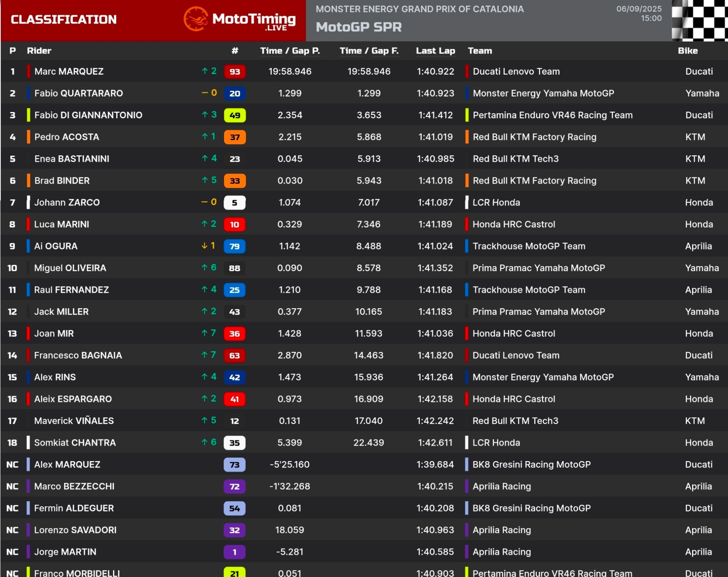Click Alex MARQUEZ's last lap 1:39.684
Image resolution: width=728 pixels, height=577 pixels.
point(435,465)
